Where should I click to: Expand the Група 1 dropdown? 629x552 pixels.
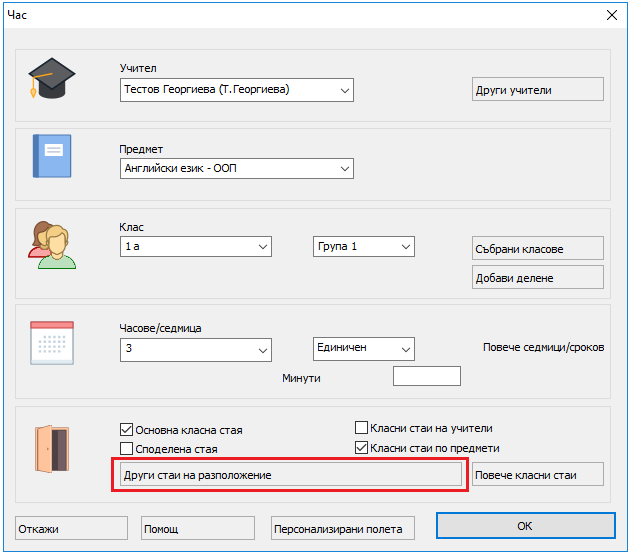point(405,247)
